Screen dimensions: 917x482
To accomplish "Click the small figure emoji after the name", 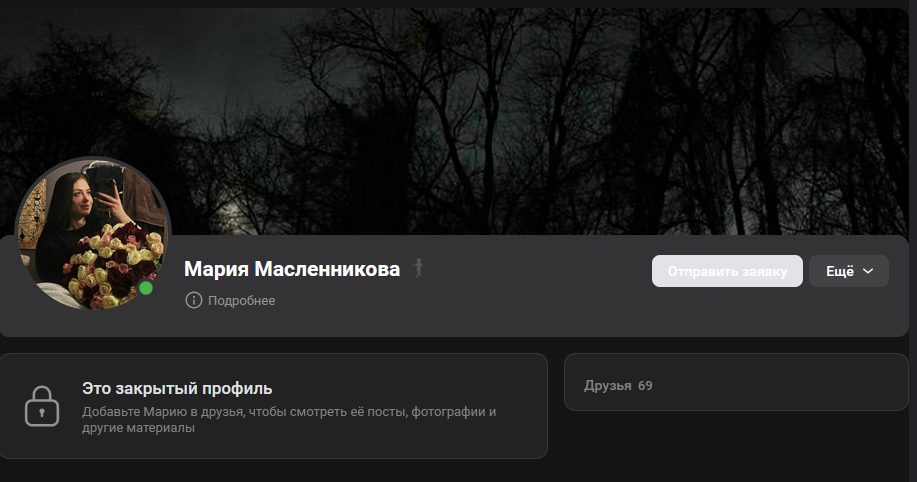I will 418,268.
